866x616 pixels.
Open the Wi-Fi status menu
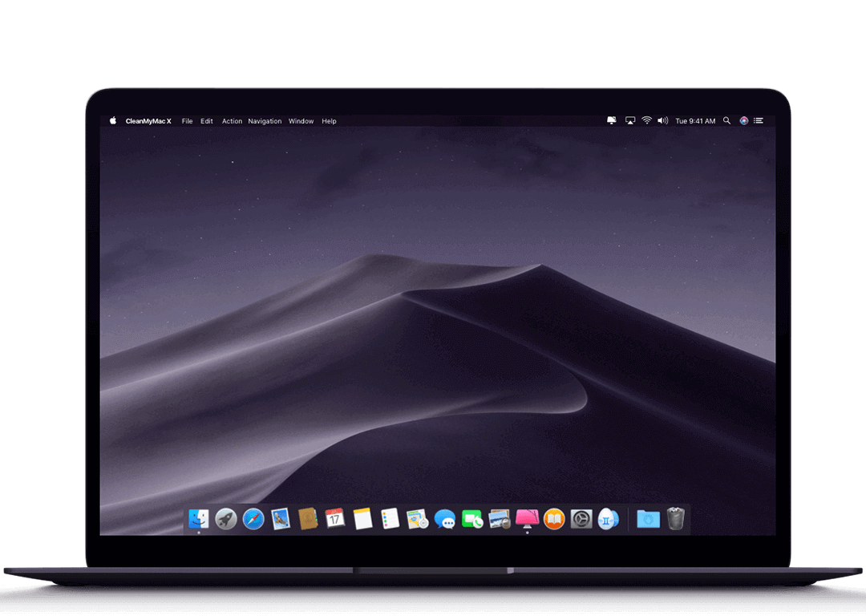coord(646,121)
